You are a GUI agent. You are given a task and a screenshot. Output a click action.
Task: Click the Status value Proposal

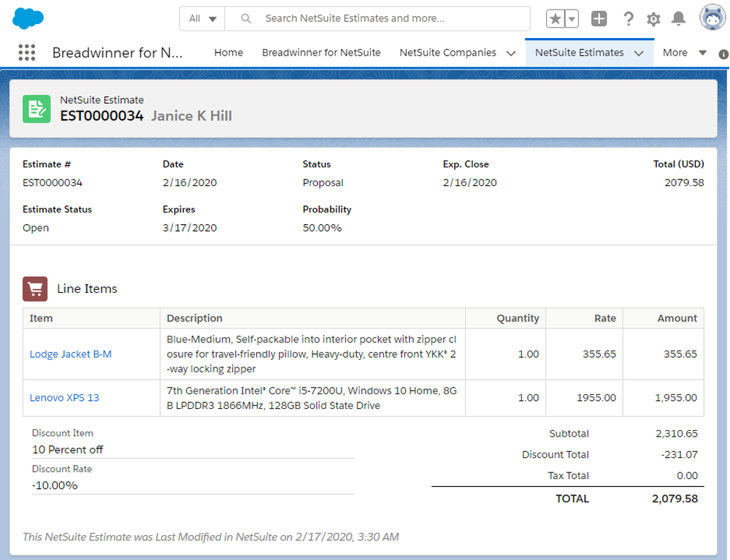[x=323, y=183]
